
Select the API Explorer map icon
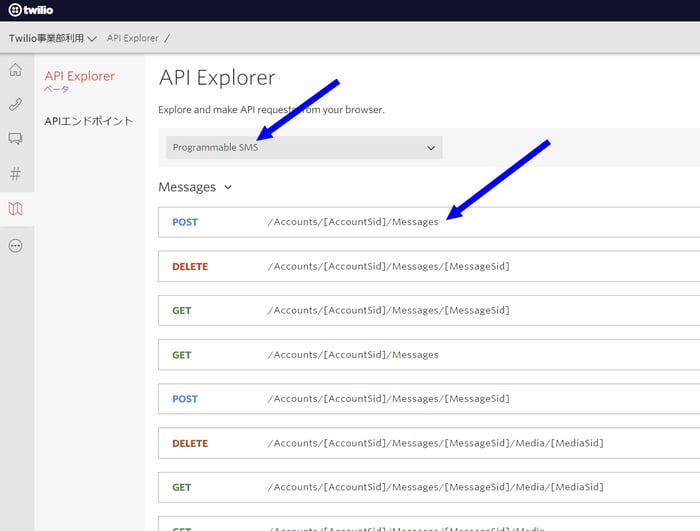pos(16,209)
